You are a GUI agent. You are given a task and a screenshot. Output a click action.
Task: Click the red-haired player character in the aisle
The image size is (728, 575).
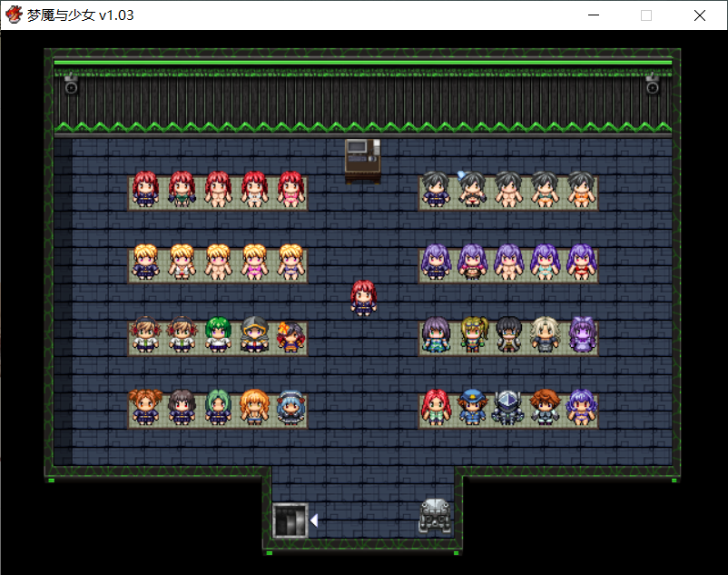click(363, 298)
